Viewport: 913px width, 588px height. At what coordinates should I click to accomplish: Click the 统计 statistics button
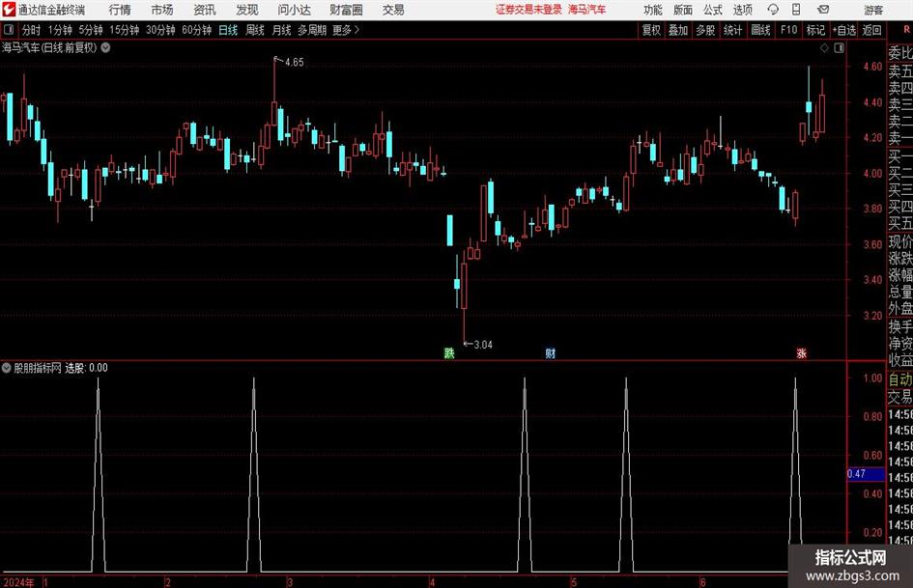tap(732, 30)
